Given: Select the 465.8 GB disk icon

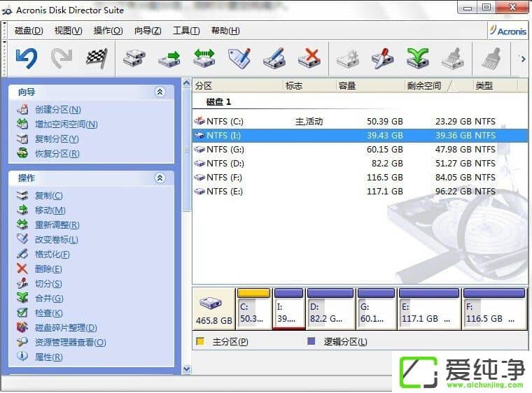Looking at the screenshot, I should [213, 309].
